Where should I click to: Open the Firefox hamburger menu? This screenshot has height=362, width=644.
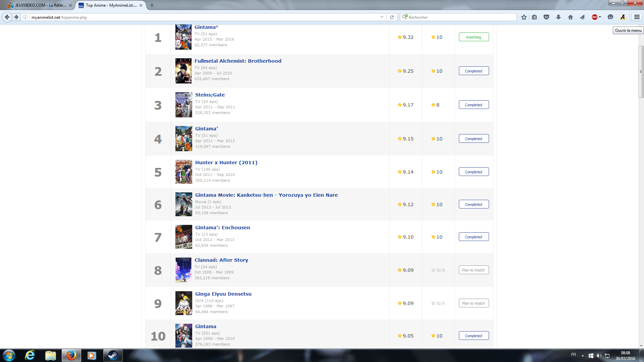[x=637, y=17]
